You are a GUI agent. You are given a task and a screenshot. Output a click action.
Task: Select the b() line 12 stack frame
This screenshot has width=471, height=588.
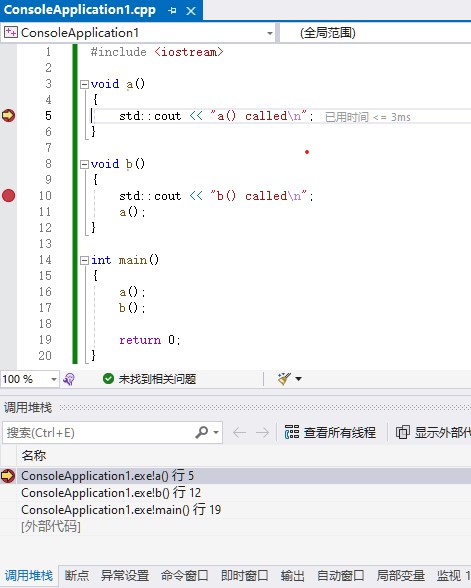tap(111, 493)
